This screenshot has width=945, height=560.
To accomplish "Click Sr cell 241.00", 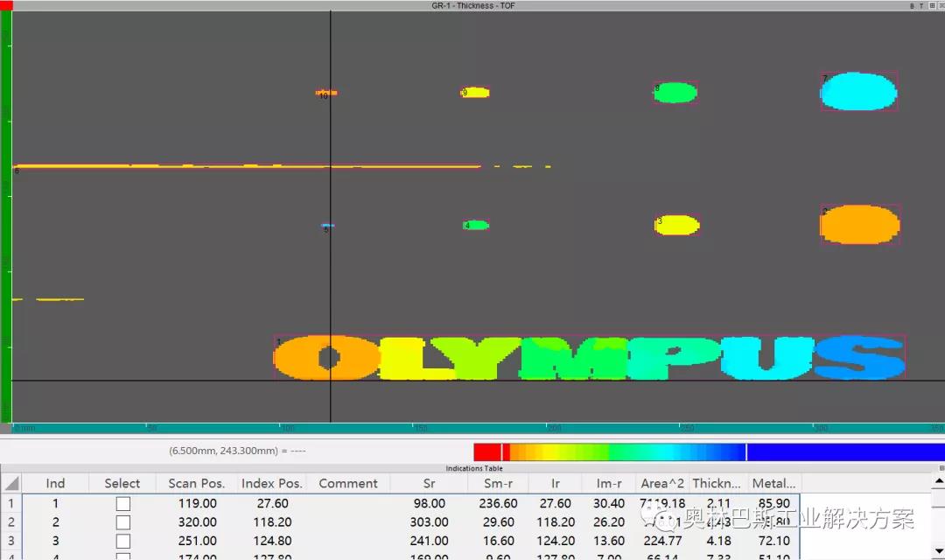I will pos(429,541).
